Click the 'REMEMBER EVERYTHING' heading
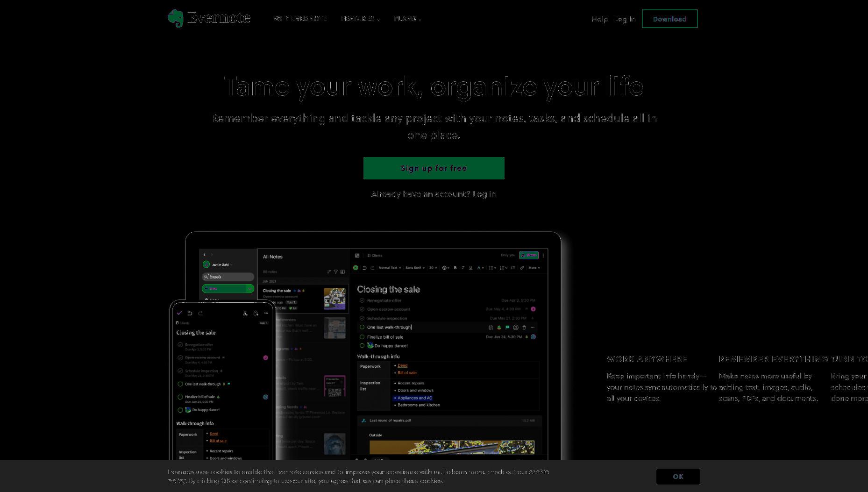Image resolution: width=868 pixels, height=492 pixels. pyautogui.click(x=773, y=359)
